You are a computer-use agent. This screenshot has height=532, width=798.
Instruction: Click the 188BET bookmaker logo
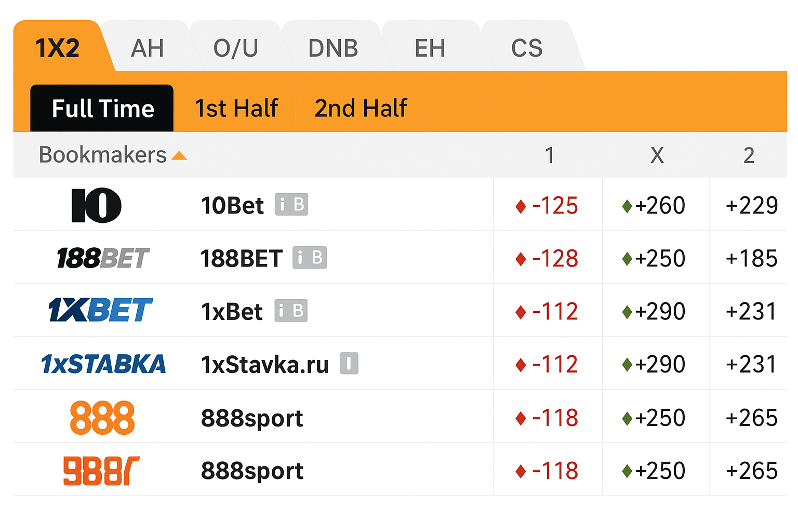(x=102, y=258)
